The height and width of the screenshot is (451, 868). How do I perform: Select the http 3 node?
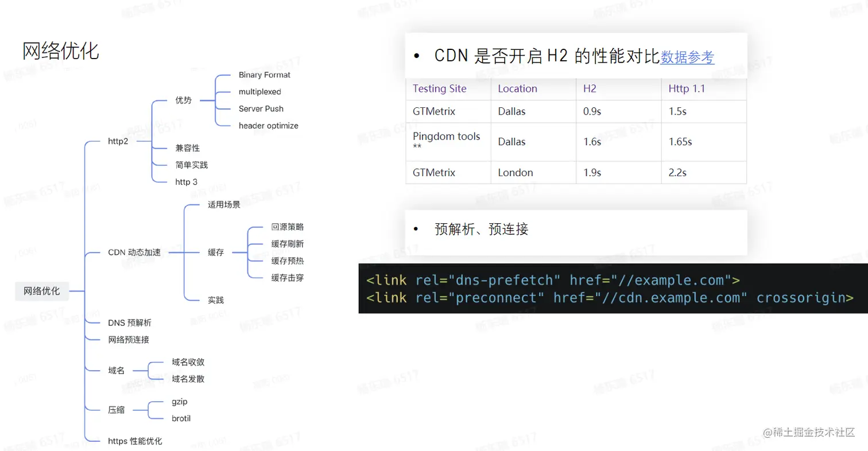[186, 182]
